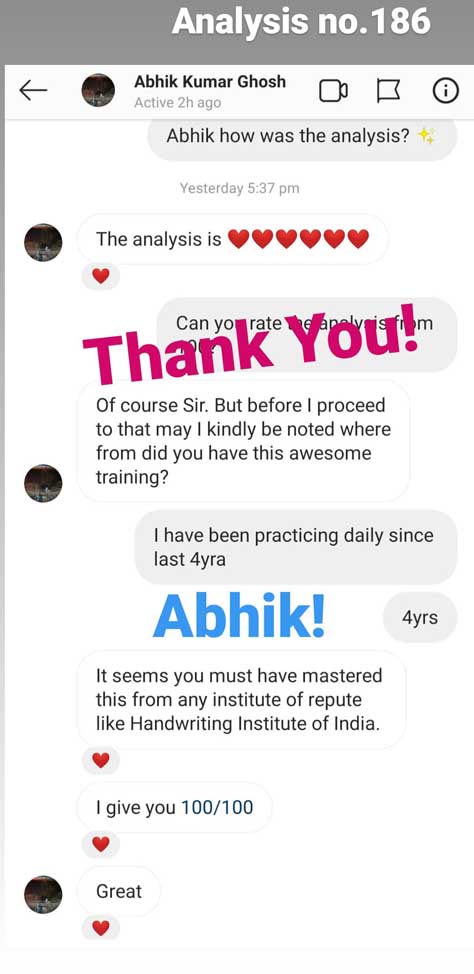Tap the 100/100 link text

(x=217, y=807)
